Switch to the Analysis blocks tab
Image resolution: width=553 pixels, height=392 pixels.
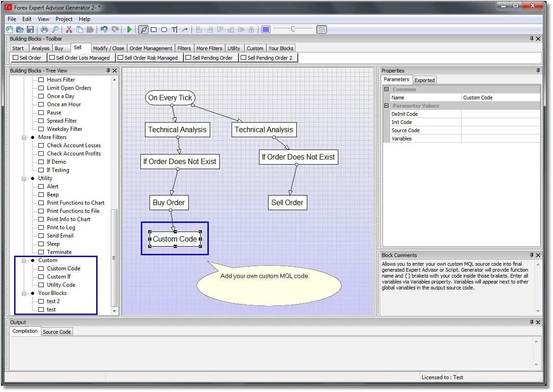41,48
